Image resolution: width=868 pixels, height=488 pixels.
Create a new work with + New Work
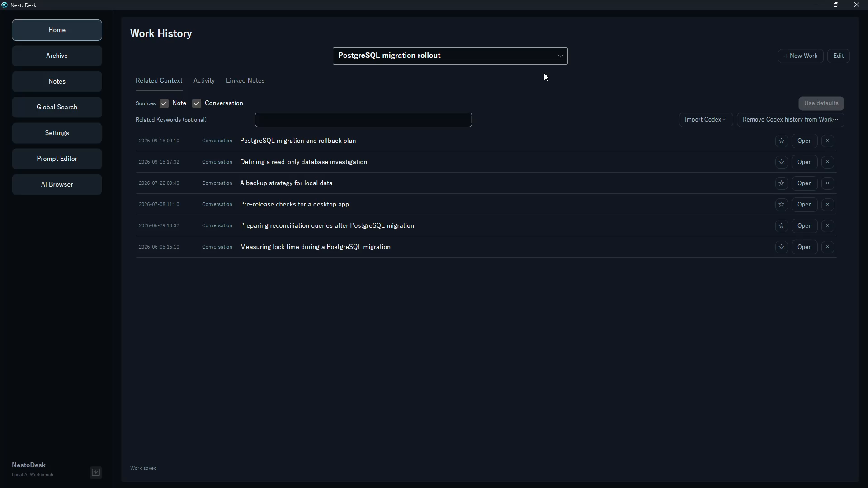click(x=801, y=56)
